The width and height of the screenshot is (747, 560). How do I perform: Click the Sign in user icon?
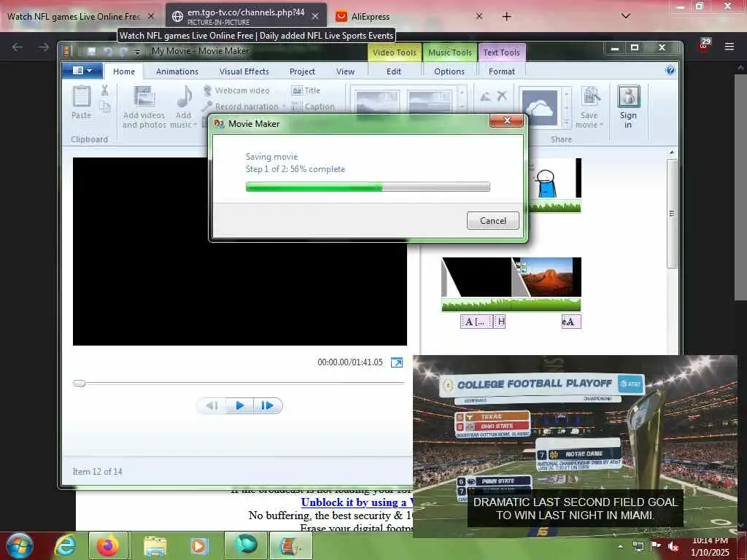click(628, 97)
